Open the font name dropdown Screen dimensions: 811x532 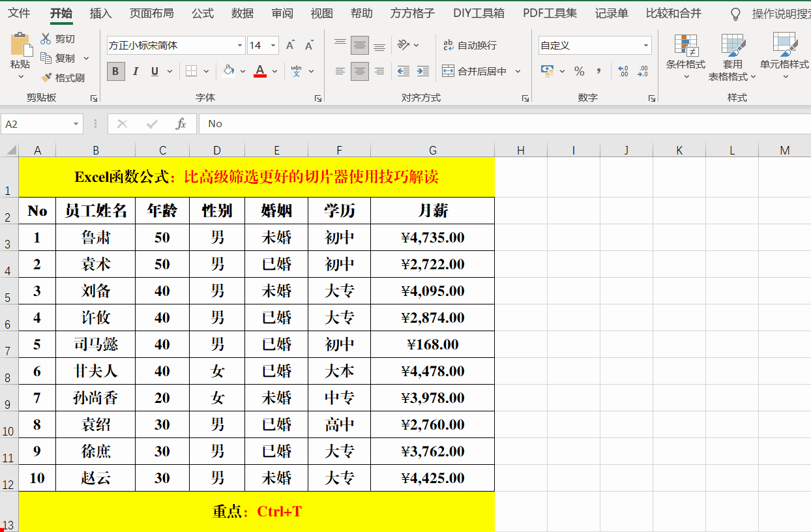pos(239,45)
